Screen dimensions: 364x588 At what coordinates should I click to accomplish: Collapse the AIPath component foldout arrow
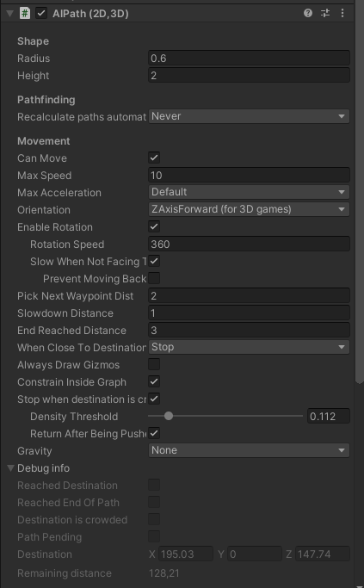[9, 14]
